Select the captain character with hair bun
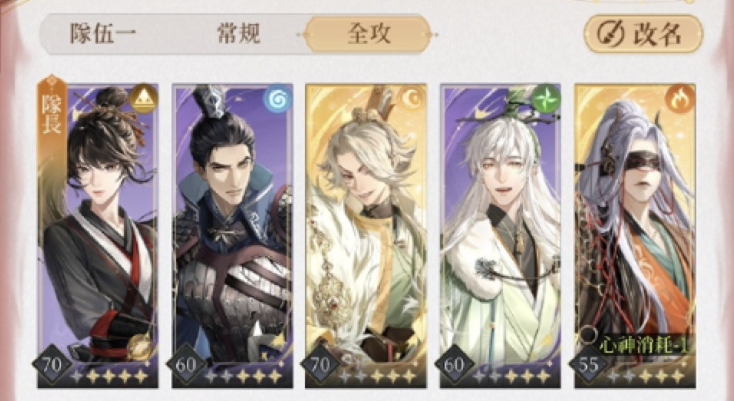 (98, 236)
